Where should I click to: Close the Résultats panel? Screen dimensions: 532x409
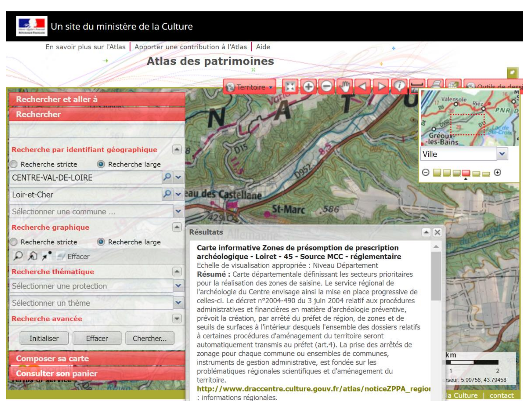(437, 232)
